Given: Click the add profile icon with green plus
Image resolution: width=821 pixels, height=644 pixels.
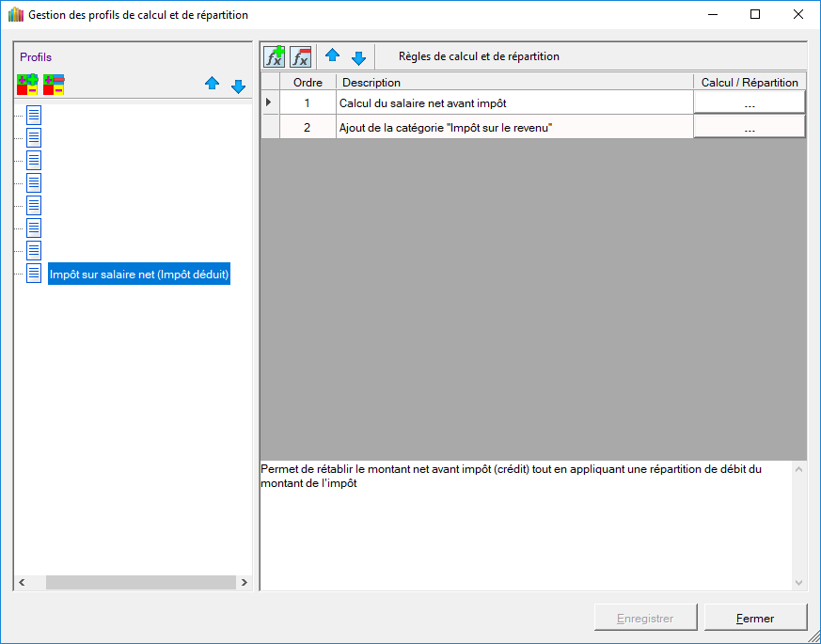Looking at the screenshot, I should (x=27, y=85).
